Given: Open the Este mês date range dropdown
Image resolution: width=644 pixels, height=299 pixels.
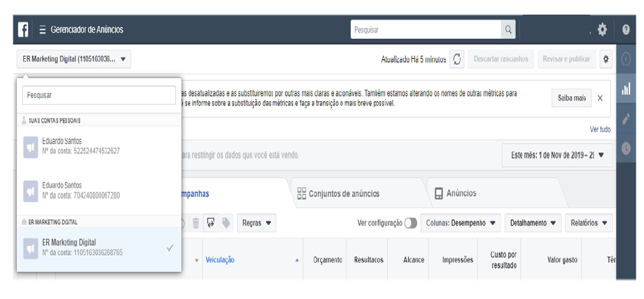Looking at the screenshot, I should tap(557, 155).
